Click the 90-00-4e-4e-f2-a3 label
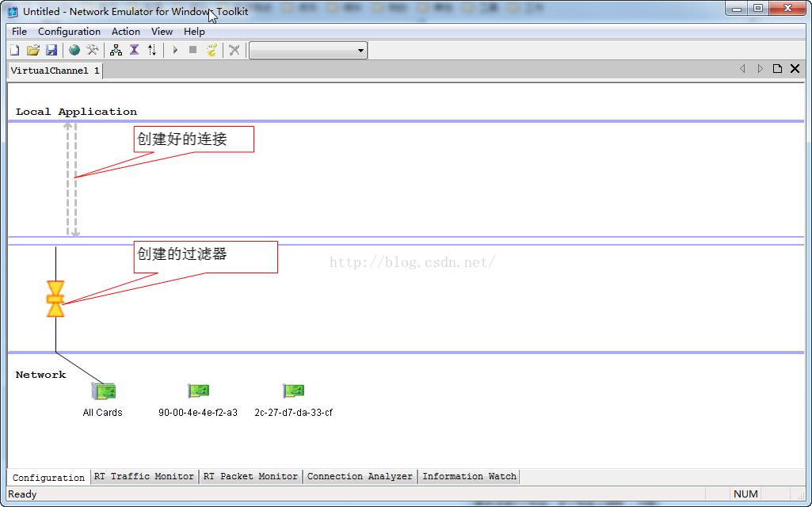 click(198, 413)
